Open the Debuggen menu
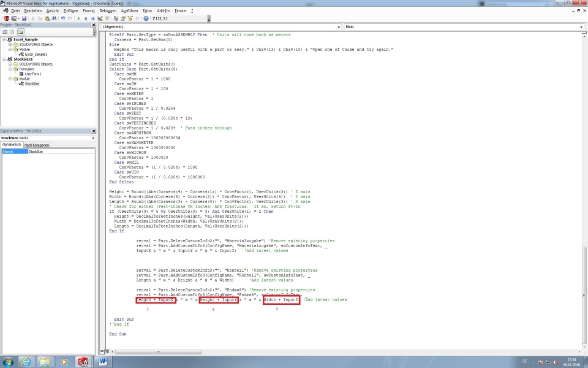Image resolution: width=588 pixels, height=368 pixels. tap(108, 11)
